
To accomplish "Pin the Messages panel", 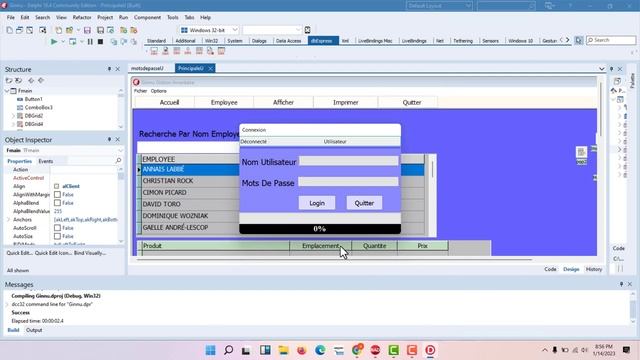I will 621,284.
